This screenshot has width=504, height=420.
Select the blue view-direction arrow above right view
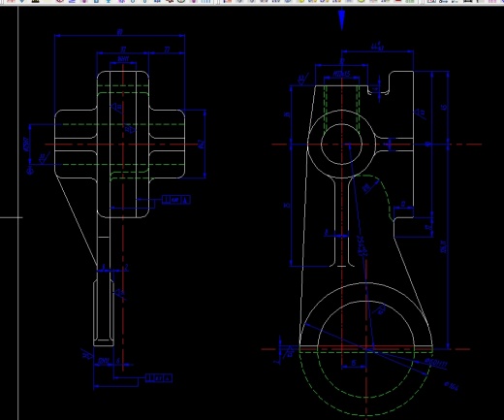click(x=342, y=19)
